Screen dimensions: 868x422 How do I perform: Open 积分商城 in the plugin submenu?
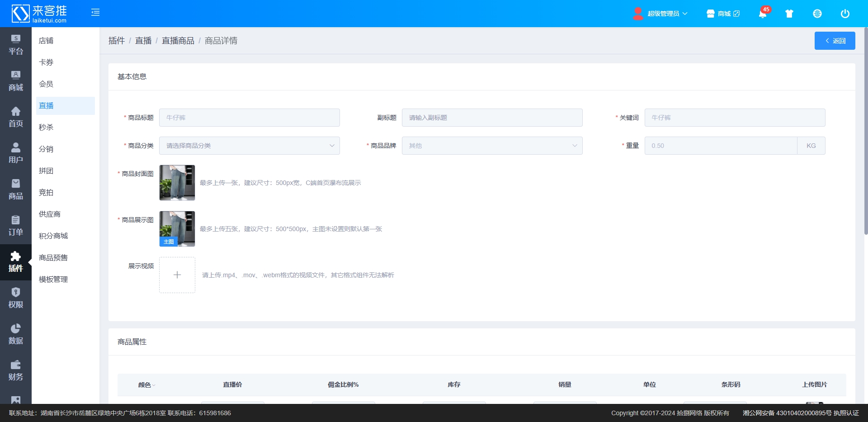(53, 236)
